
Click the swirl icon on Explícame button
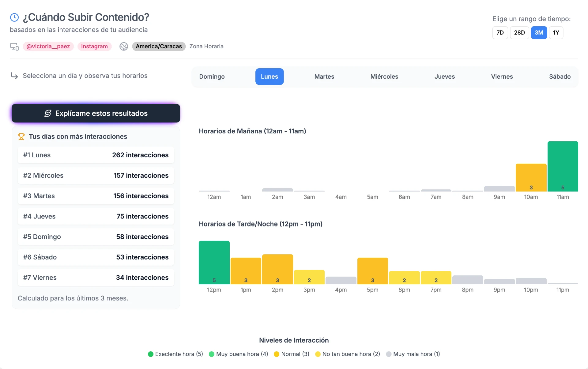(x=48, y=114)
